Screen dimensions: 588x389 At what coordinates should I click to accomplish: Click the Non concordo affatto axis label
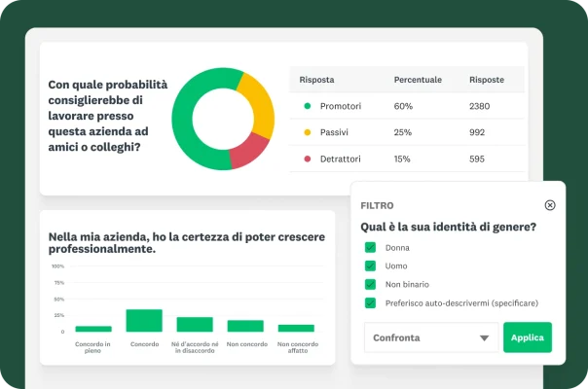click(x=298, y=347)
